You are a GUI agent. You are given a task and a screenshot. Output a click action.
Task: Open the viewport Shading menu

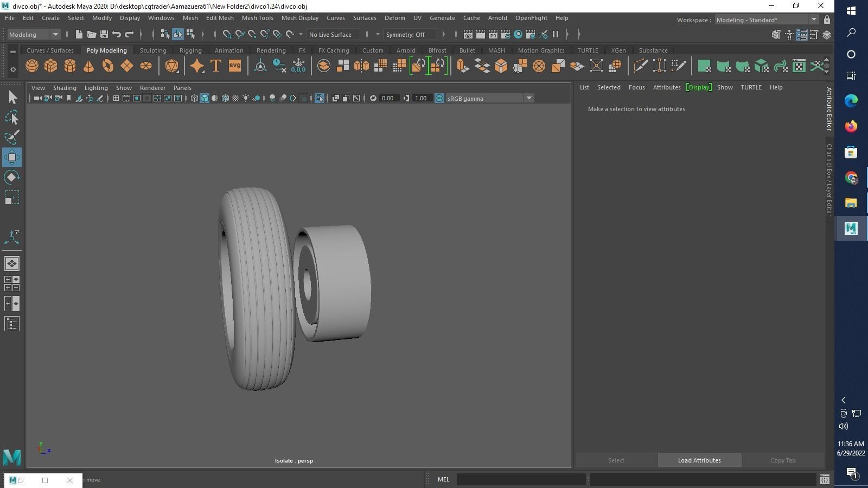[65, 88]
